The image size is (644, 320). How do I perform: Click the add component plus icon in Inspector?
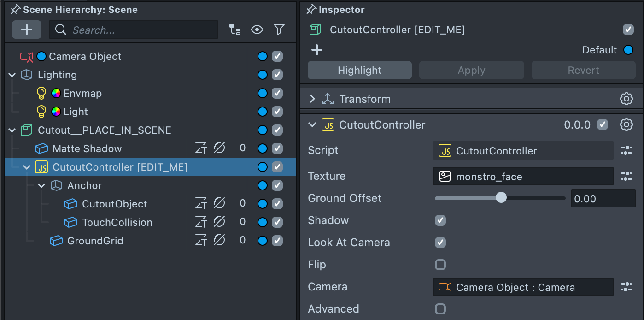pyautogui.click(x=317, y=50)
